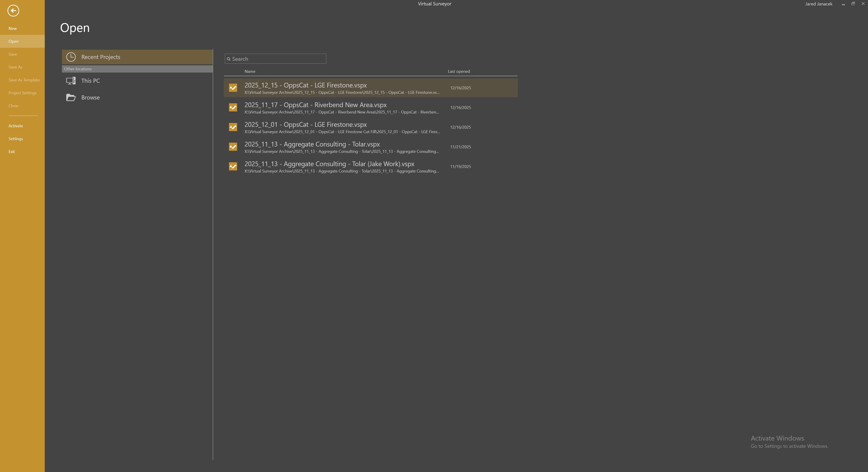
Task: Select Open in the left sidebar
Action: [22, 41]
